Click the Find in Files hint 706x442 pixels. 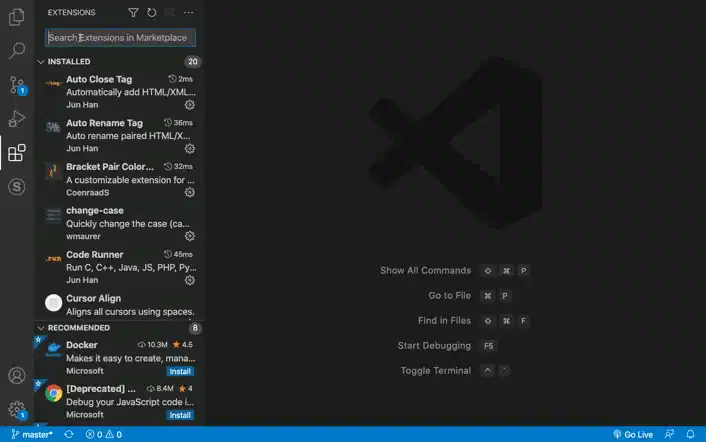click(x=444, y=320)
